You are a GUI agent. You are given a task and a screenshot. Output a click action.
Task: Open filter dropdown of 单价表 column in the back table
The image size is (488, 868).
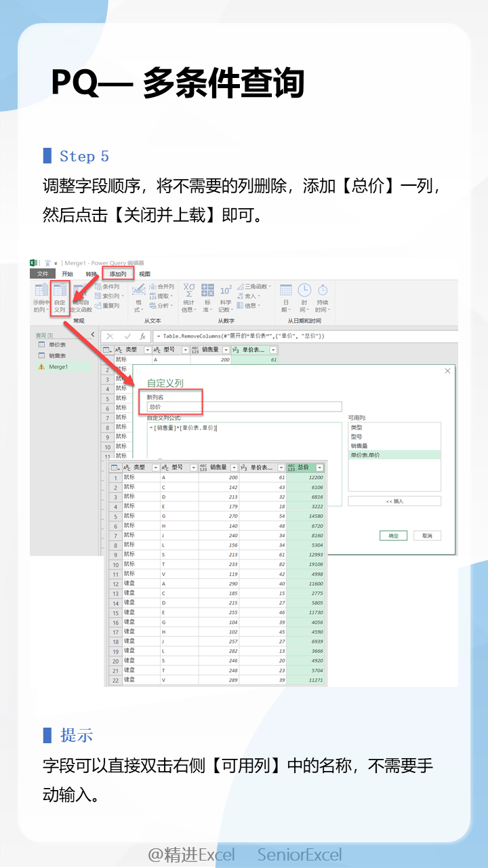click(x=273, y=350)
